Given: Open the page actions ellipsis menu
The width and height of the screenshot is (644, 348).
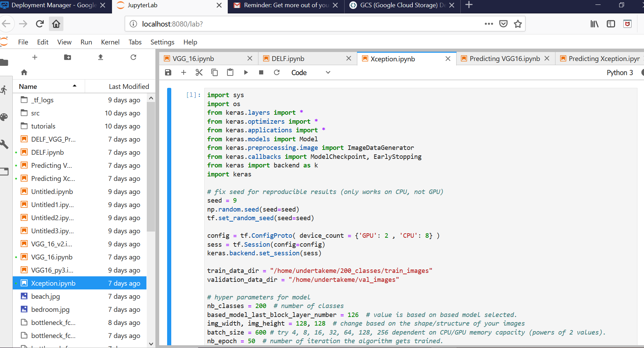Looking at the screenshot, I should point(489,24).
